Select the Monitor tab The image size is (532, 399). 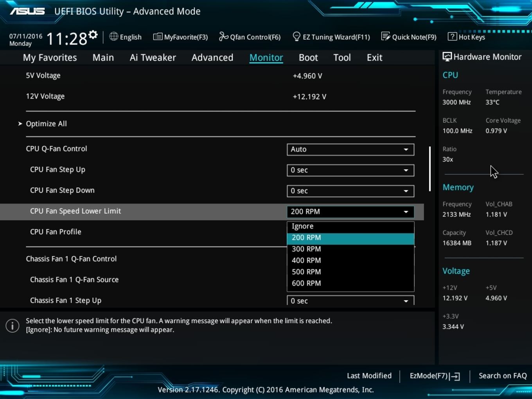pos(266,58)
